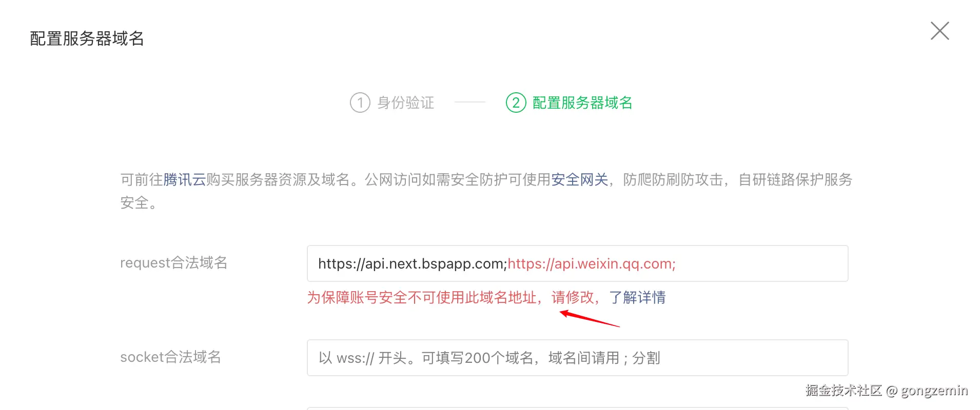Close the 配置服务器域名 dialog
The image size is (980, 410).
[940, 31]
